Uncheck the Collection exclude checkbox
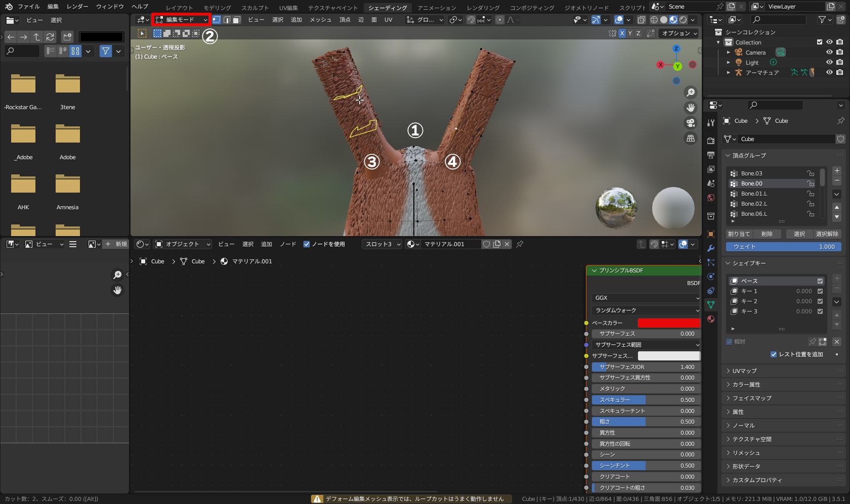The height and width of the screenshot is (504, 850). tap(820, 42)
